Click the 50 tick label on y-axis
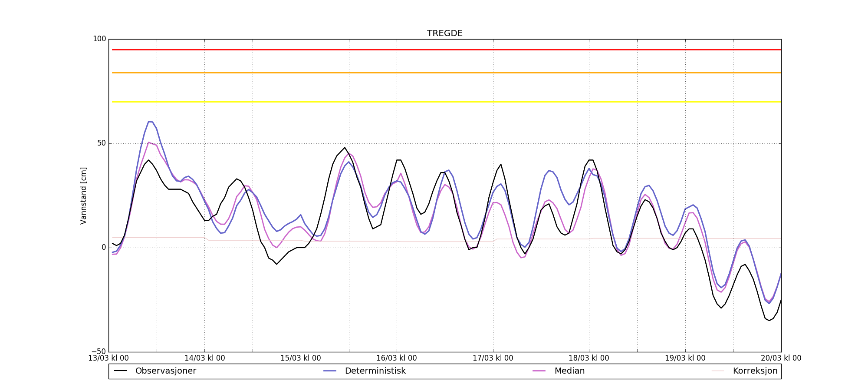 point(101,143)
